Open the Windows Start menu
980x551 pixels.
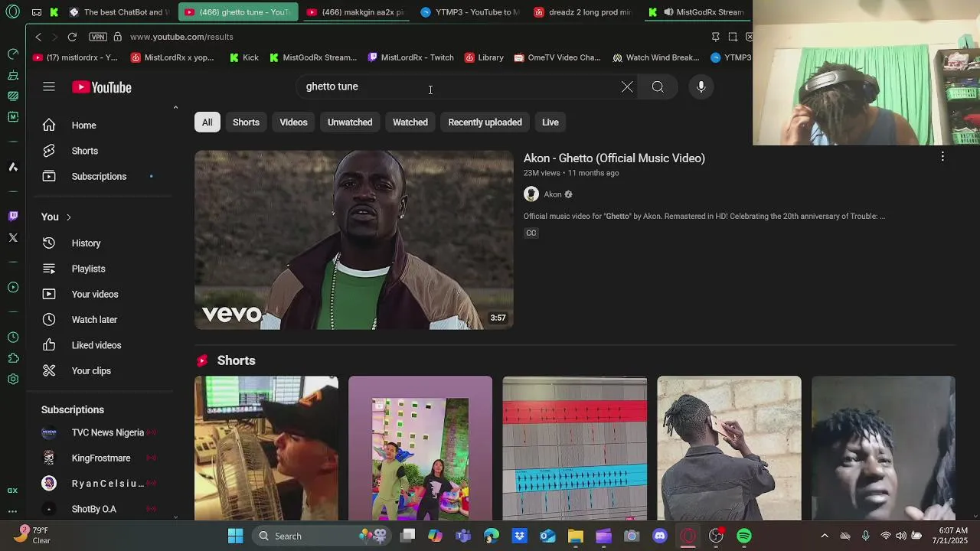pyautogui.click(x=235, y=536)
